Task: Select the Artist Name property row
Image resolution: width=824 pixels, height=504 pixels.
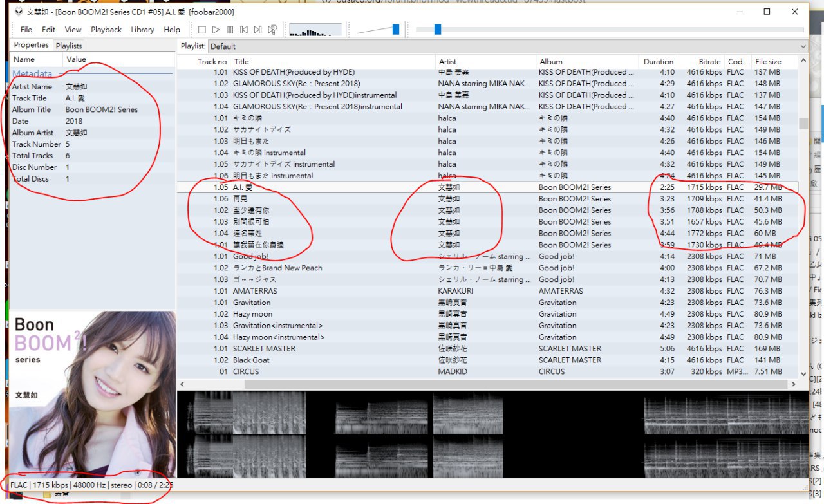Action: 93,86
